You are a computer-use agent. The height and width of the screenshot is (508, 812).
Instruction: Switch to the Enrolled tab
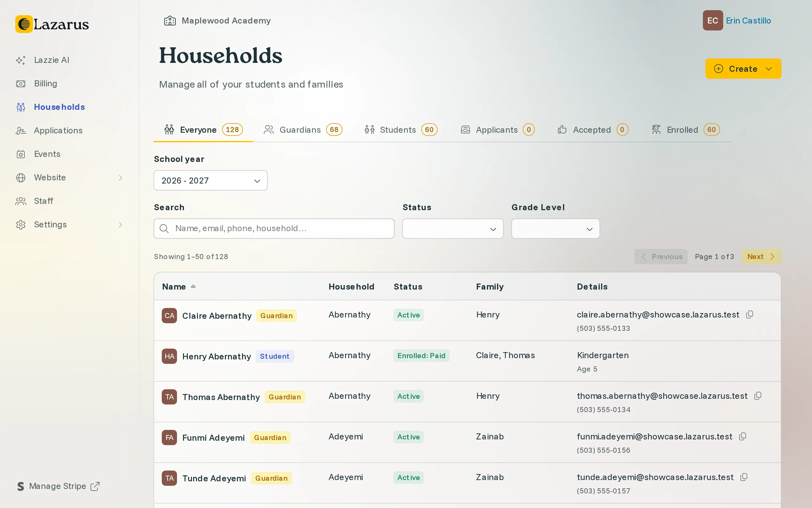(685, 130)
